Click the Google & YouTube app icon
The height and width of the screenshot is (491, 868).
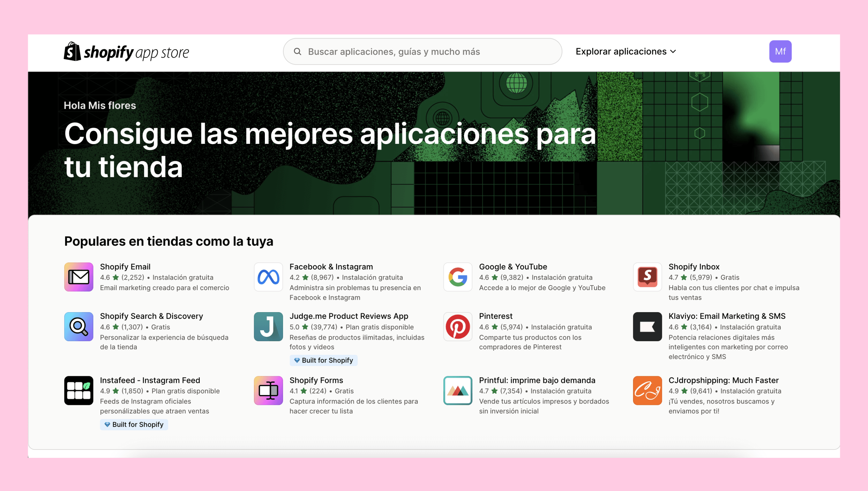pyautogui.click(x=458, y=277)
